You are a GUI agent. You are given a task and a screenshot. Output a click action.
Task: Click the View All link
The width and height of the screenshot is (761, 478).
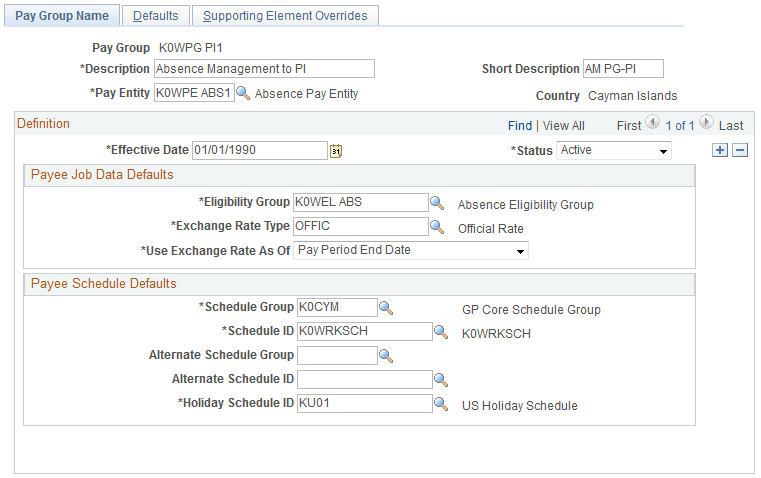click(563, 126)
